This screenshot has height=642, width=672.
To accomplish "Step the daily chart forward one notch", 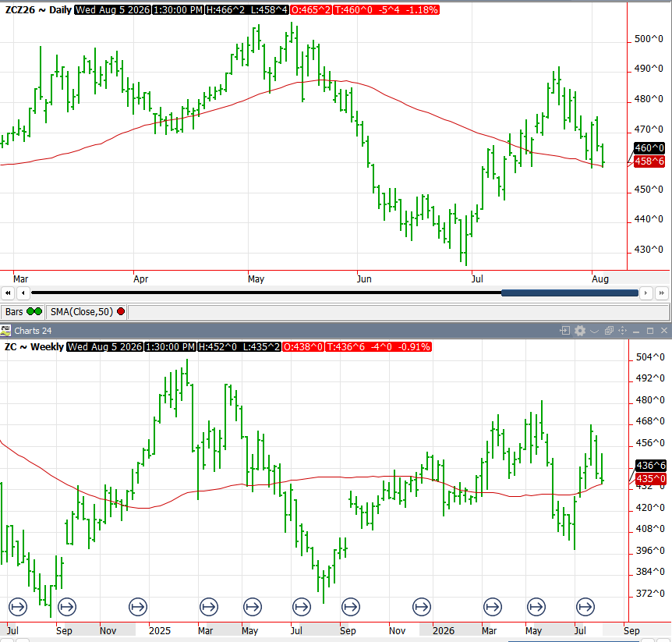I will (645, 293).
